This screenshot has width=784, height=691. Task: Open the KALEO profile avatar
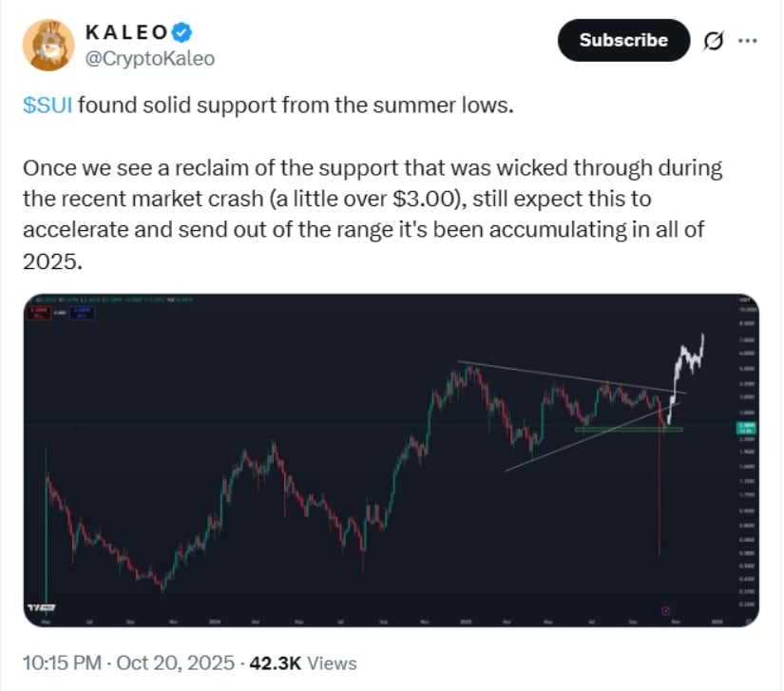click(50, 44)
